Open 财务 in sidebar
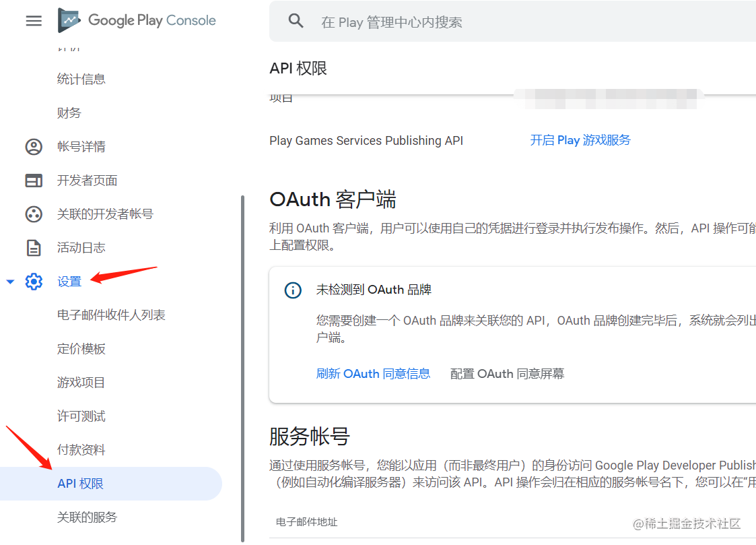Viewport: 756px width, 545px height. 69,113
